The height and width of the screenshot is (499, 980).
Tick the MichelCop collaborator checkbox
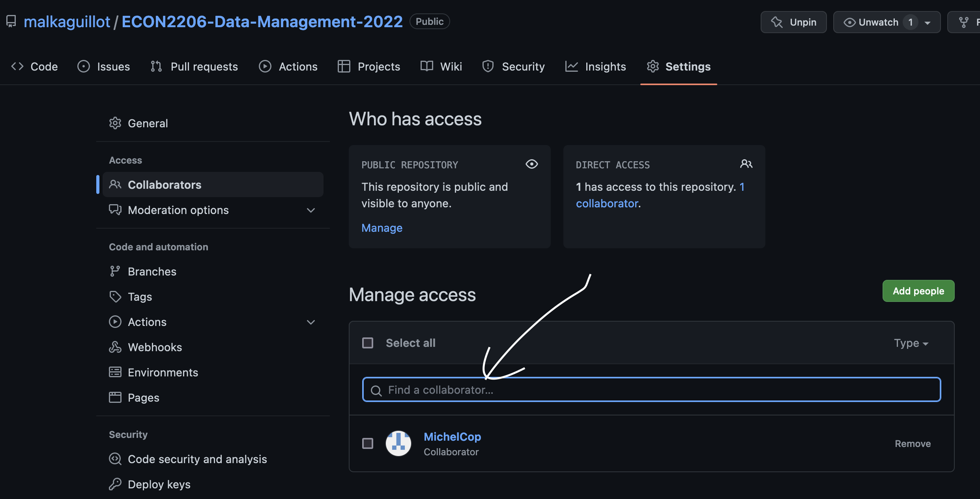(x=368, y=443)
